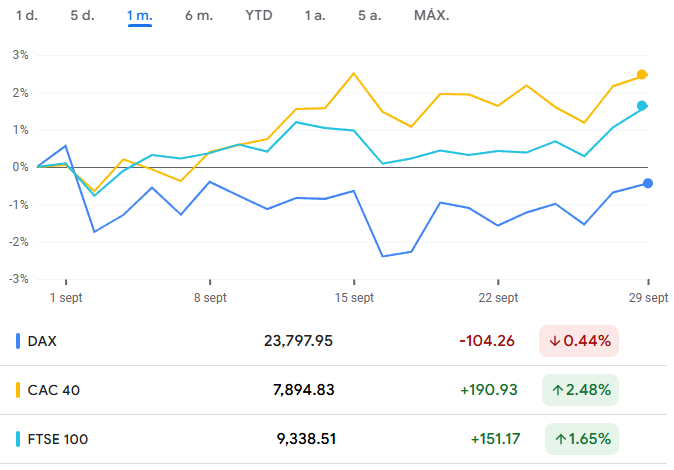Click the 1 sept axis label

click(x=66, y=298)
